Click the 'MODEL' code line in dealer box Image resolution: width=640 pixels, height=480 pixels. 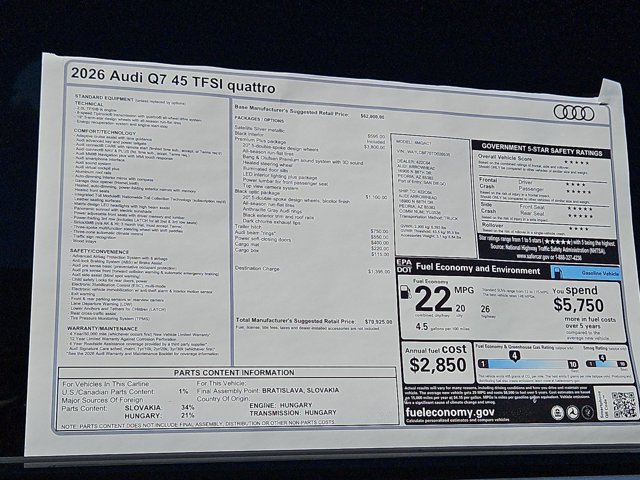[x=414, y=143]
